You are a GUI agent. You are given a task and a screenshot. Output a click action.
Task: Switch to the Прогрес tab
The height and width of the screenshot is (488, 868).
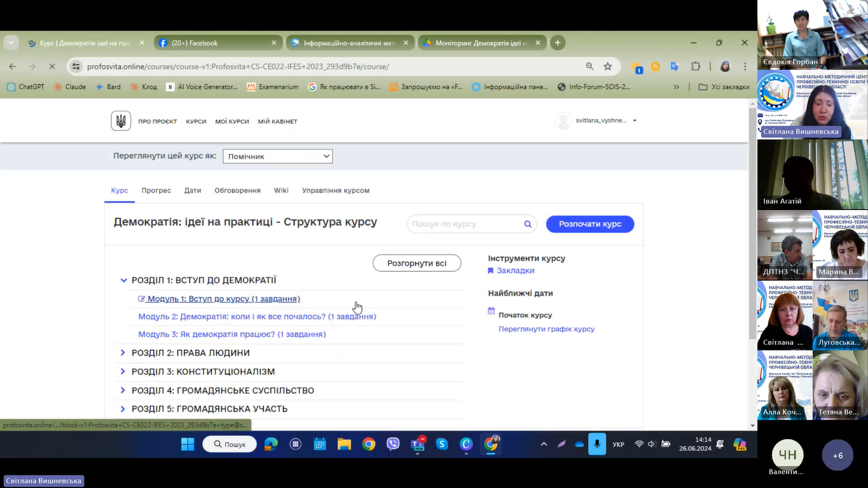[156, 190]
